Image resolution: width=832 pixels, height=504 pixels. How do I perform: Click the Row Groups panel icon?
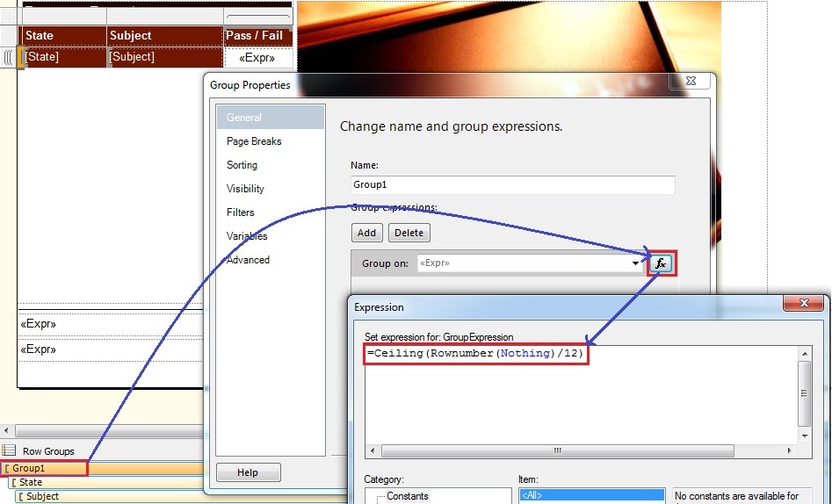tap(9, 450)
